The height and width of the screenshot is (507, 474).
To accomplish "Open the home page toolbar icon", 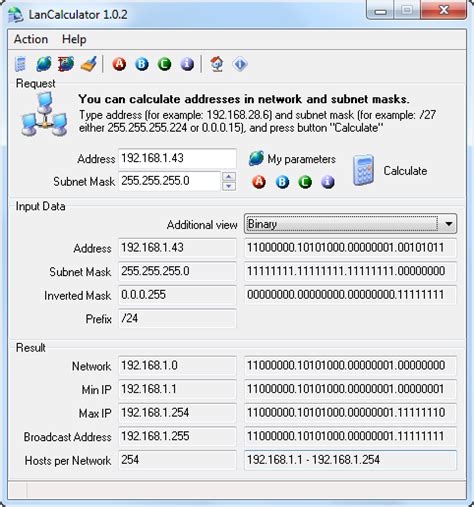I will [217, 64].
